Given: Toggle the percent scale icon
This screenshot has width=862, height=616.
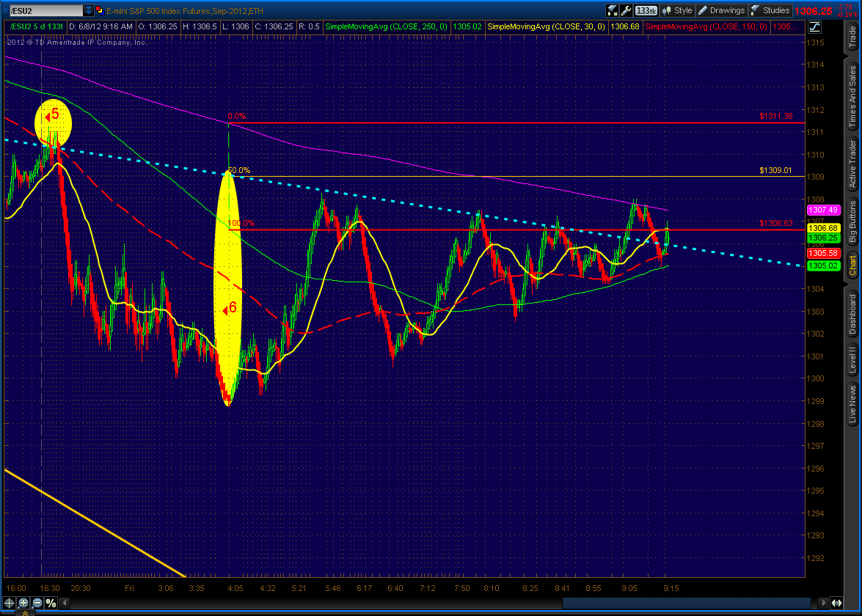Looking at the screenshot, I should [x=51, y=603].
